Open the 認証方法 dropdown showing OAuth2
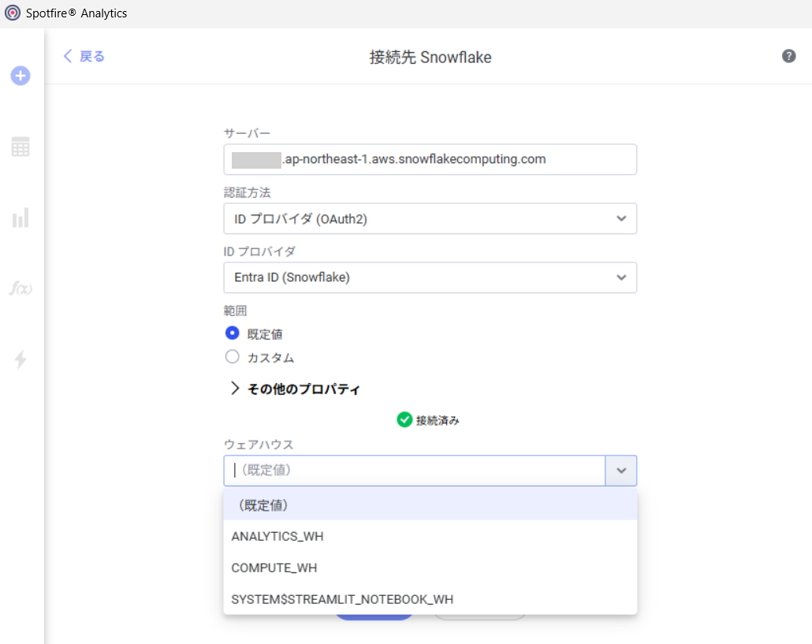The image size is (812, 644). 430,218
